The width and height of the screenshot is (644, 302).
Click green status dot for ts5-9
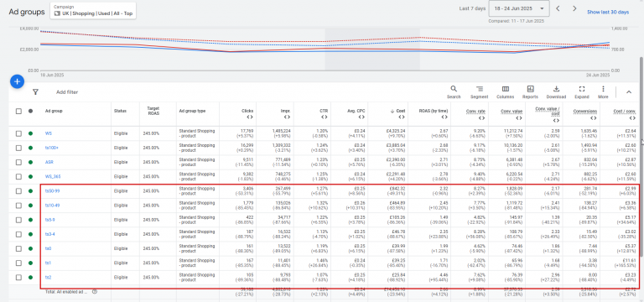(x=30, y=220)
